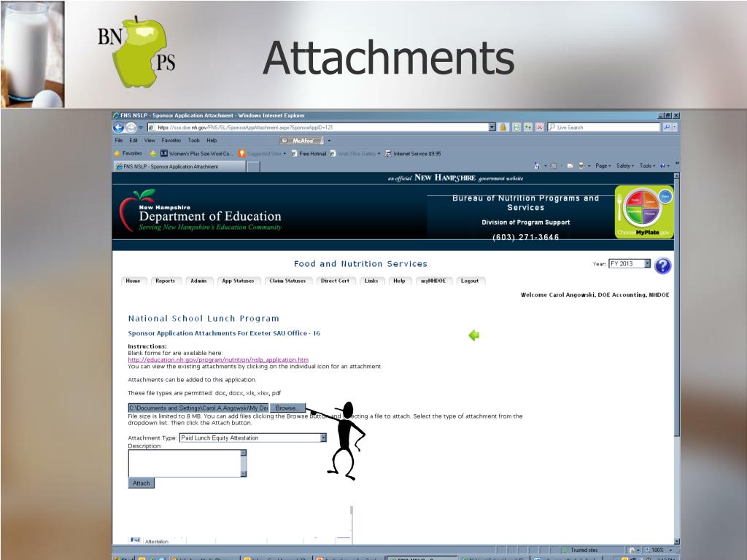Open the Edit menu

[133, 141]
